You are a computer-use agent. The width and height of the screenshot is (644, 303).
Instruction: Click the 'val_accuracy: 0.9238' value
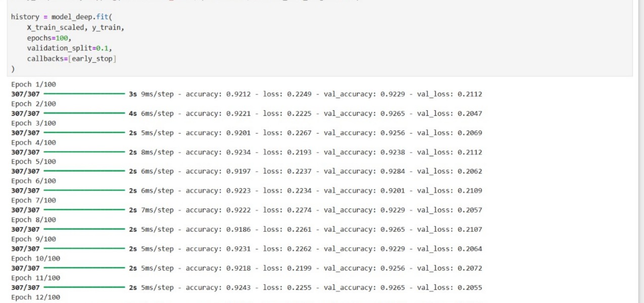[365, 152]
